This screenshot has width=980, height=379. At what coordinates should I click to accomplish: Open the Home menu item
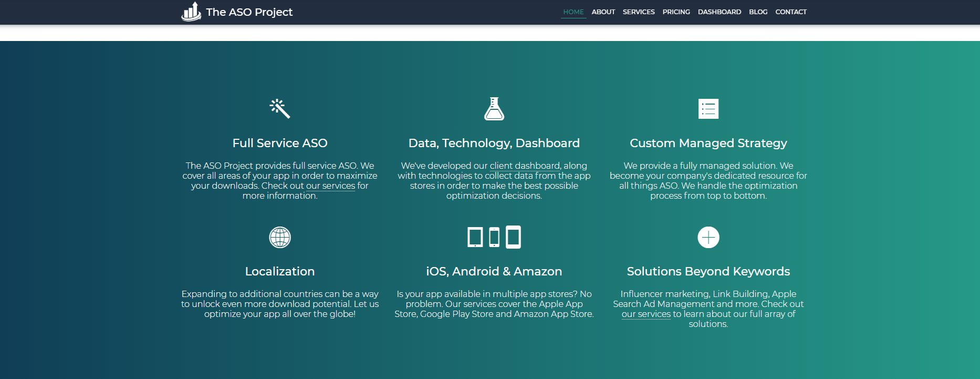point(573,12)
